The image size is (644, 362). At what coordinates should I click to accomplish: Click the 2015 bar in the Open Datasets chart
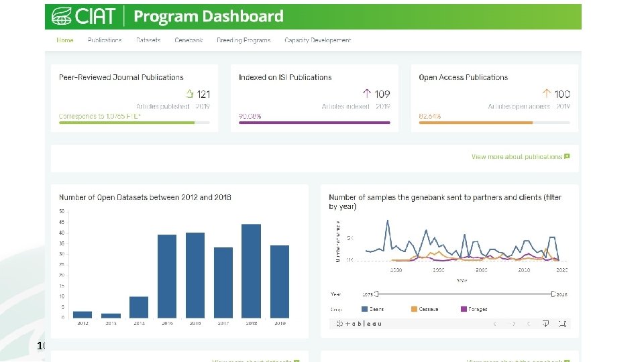[167, 276]
